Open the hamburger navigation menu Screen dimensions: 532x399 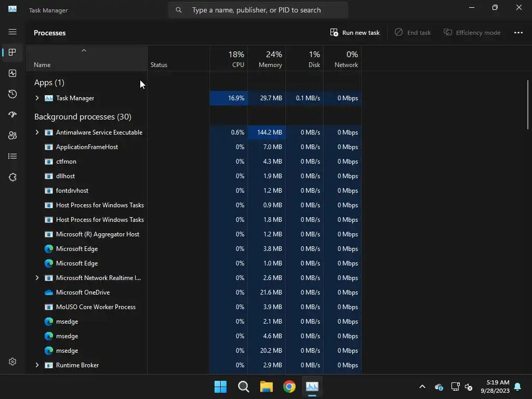[x=12, y=32]
